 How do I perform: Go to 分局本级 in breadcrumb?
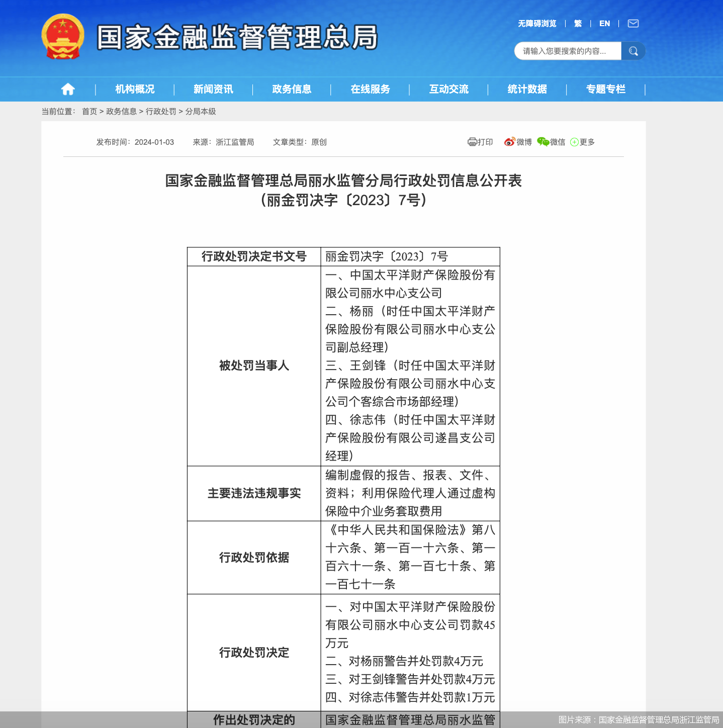pyautogui.click(x=201, y=111)
